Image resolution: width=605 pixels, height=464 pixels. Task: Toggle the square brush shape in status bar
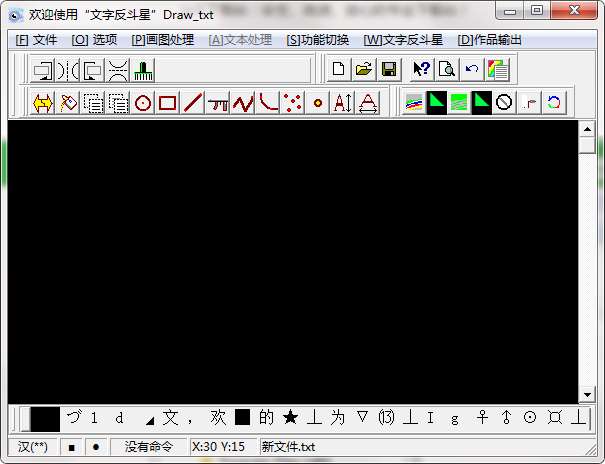pos(71,447)
